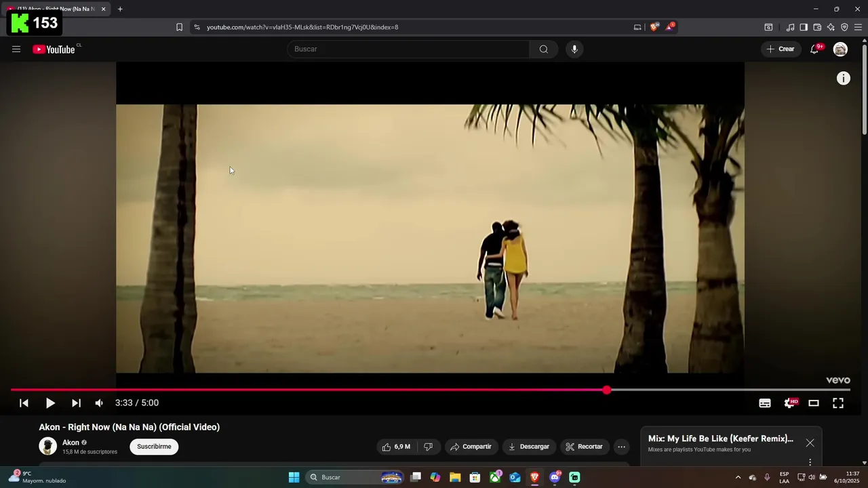Open Discord from taskbar

(x=555, y=477)
